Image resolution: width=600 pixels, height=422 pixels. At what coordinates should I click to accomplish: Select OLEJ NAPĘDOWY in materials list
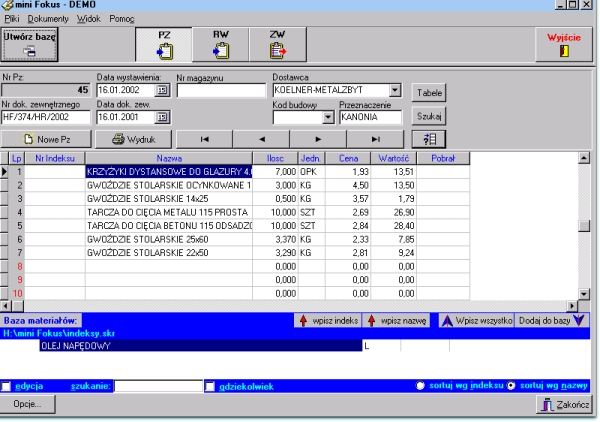(201, 346)
